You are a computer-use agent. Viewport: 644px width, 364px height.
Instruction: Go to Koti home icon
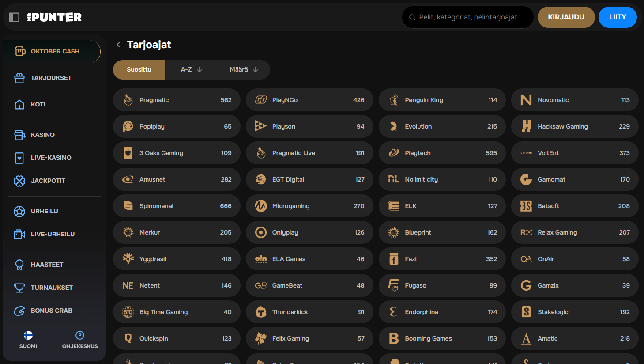coord(19,105)
